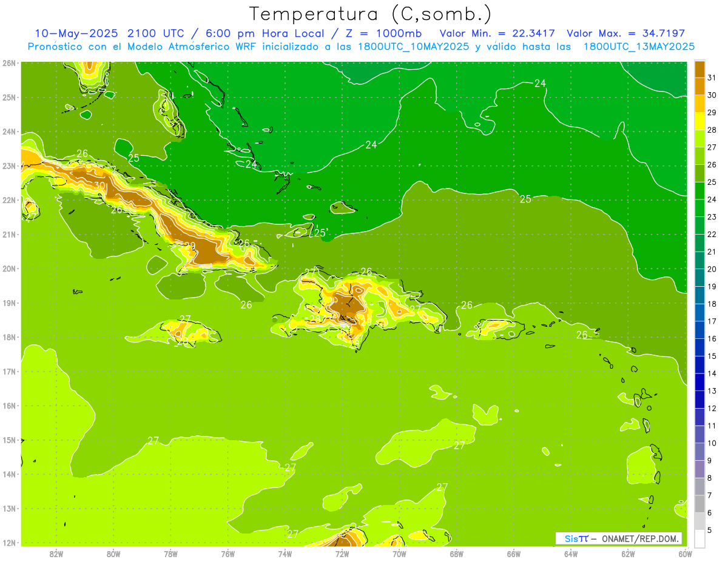The height and width of the screenshot is (562, 728).
Task: Click the 20N latitude axis label
Action: coord(9,269)
